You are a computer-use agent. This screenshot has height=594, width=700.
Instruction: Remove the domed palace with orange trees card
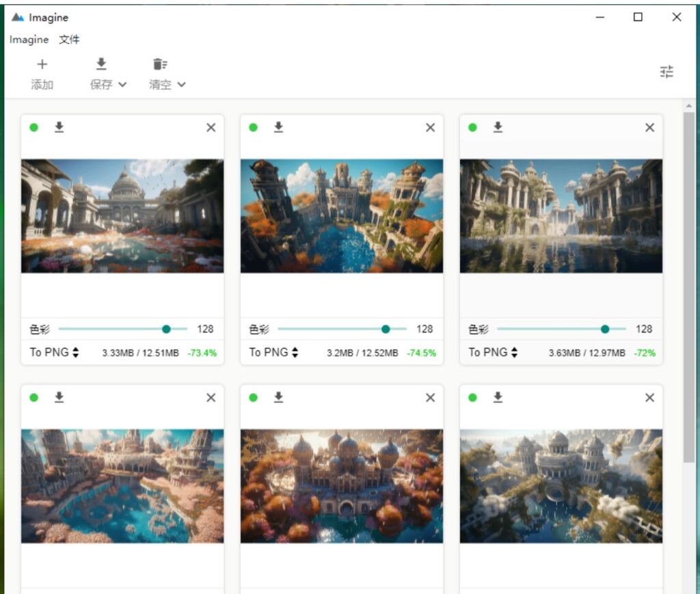coord(431,398)
